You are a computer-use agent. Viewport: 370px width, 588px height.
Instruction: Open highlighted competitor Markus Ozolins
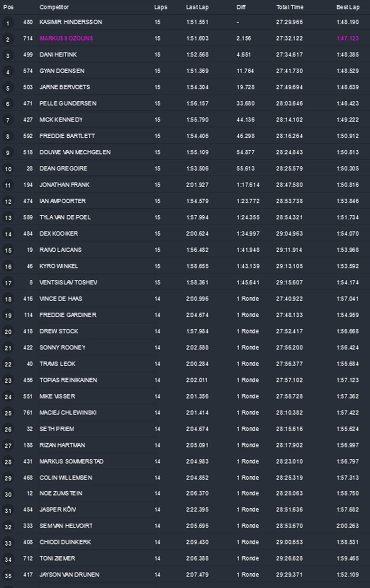(66, 39)
